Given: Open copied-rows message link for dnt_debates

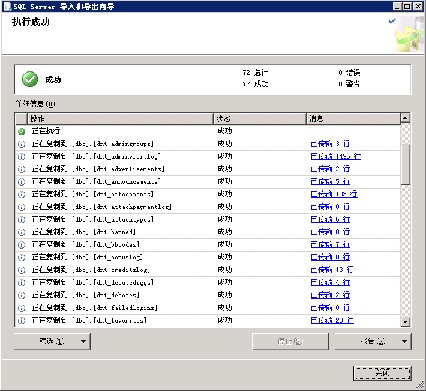Looking at the screenshot, I should (330, 295).
